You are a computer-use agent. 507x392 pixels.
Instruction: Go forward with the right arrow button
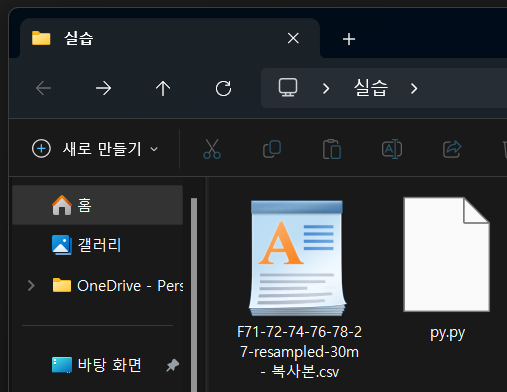[103, 88]
